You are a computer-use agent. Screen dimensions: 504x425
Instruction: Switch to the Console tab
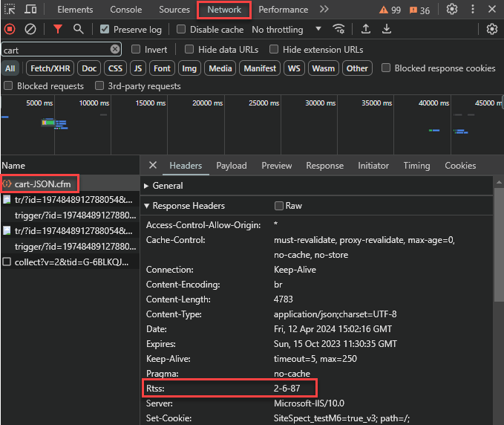point(126,10)
